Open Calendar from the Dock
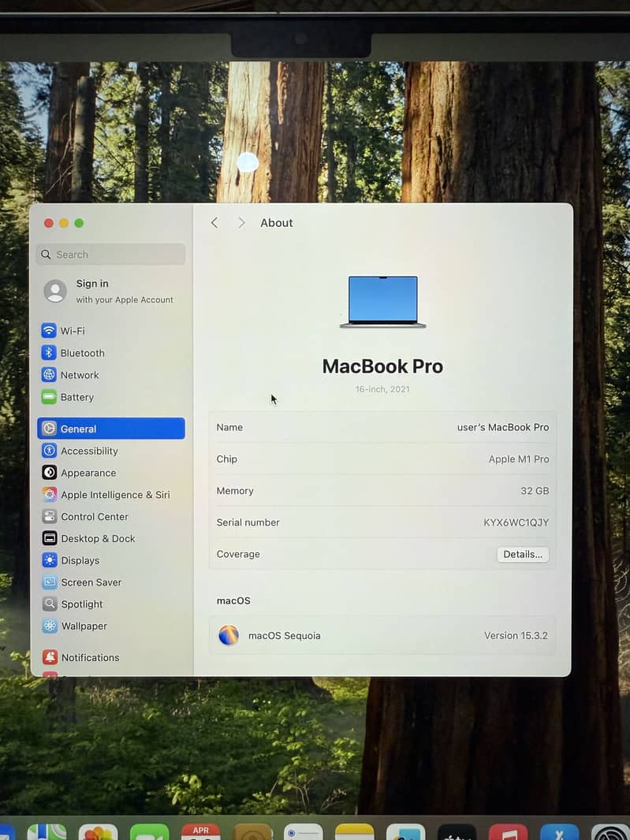This screenshot has height=840, width=630. click(200, 832)
